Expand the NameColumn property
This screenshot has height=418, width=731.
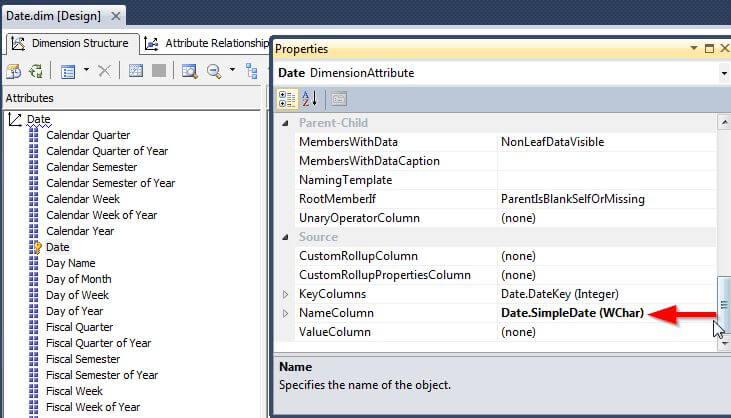(x=285, y=314)
